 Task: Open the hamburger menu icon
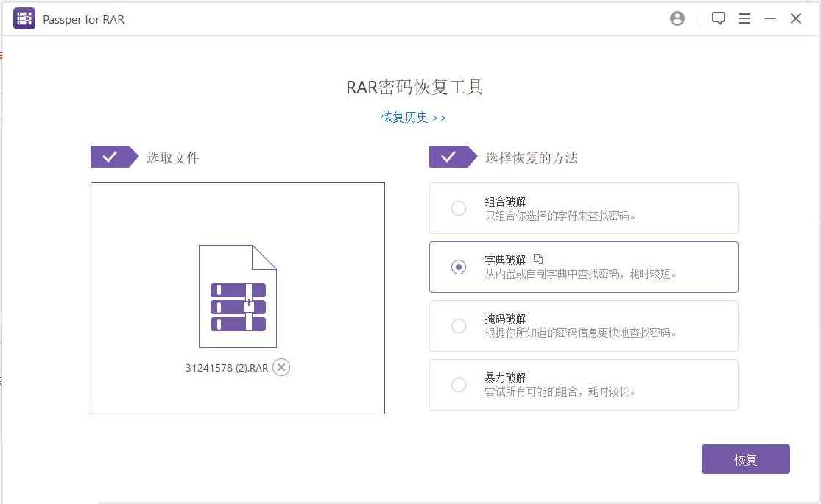[x=744, y=18]
